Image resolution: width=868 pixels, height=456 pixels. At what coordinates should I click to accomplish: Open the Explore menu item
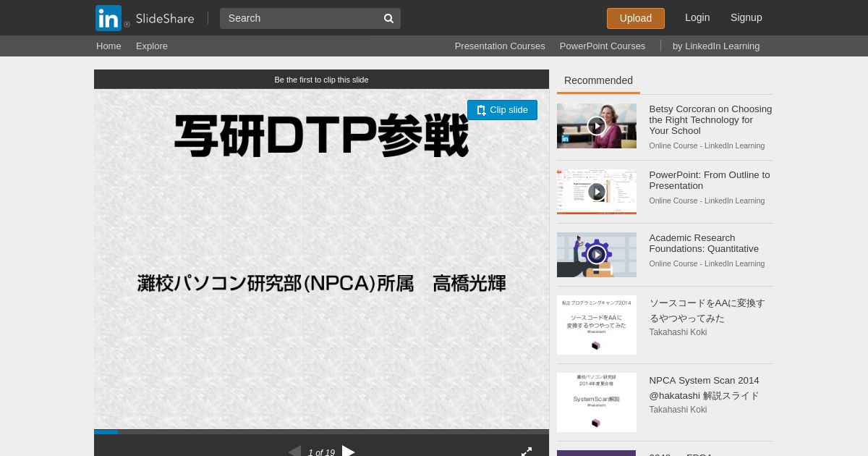click(152, 46)
